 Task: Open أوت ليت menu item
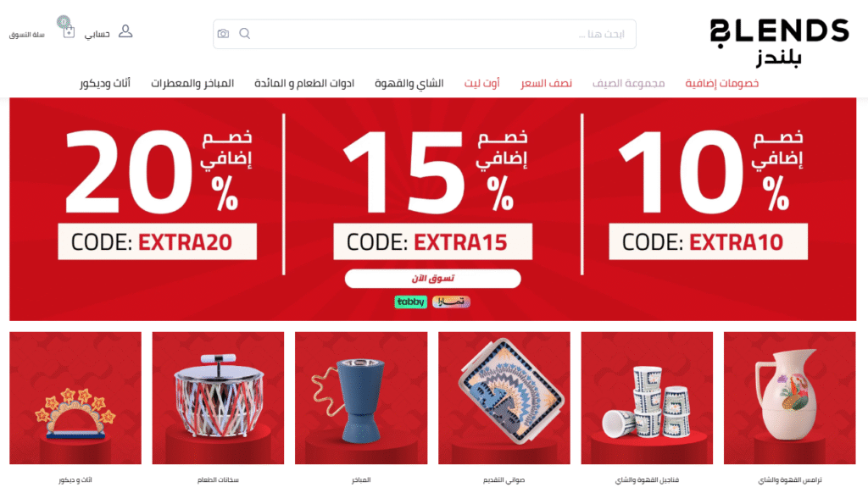point(481,83)
